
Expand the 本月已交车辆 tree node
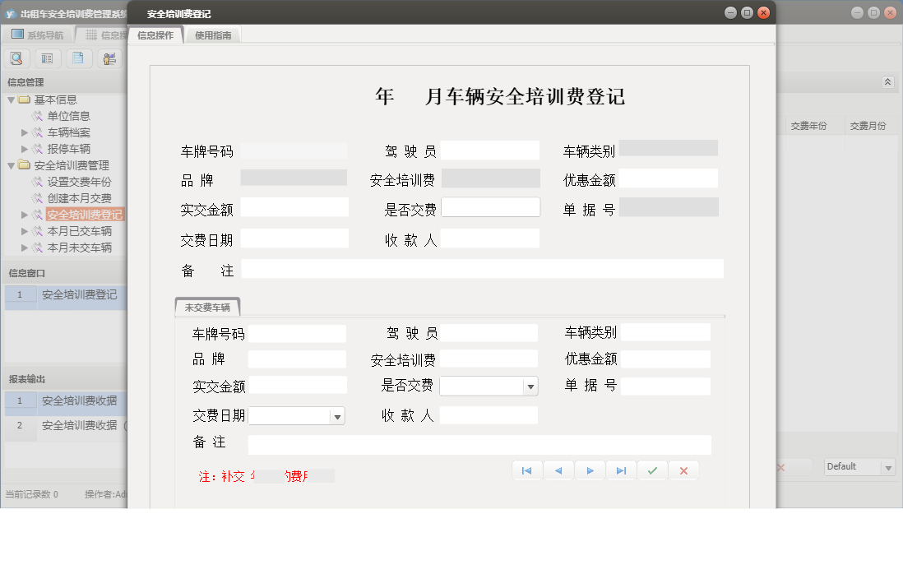pos(25,231)
